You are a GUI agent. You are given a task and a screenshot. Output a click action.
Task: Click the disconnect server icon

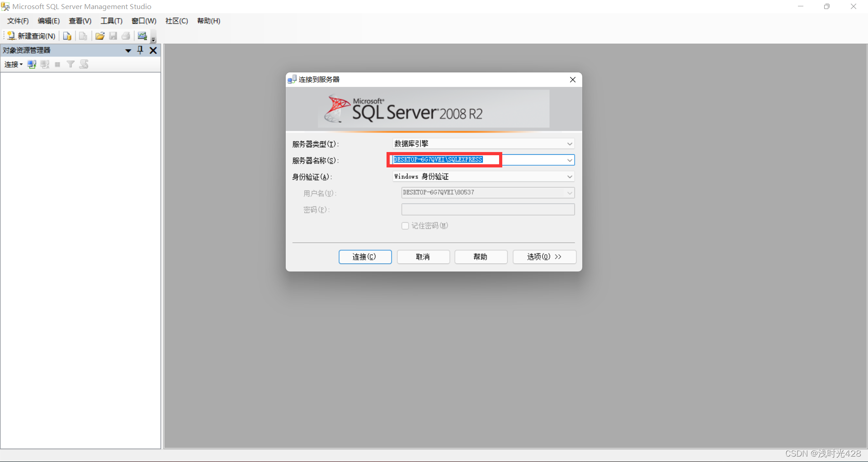tap(45, 64)
